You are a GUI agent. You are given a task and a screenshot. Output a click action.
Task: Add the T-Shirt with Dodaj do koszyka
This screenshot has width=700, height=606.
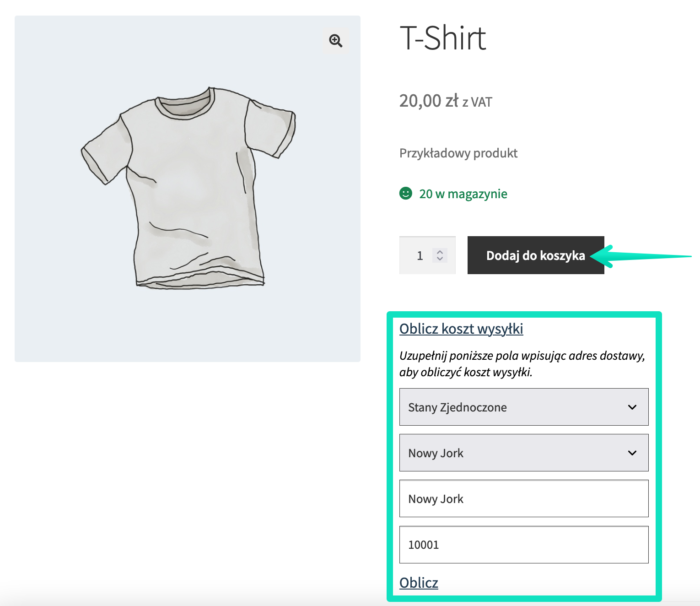point(536,255)
